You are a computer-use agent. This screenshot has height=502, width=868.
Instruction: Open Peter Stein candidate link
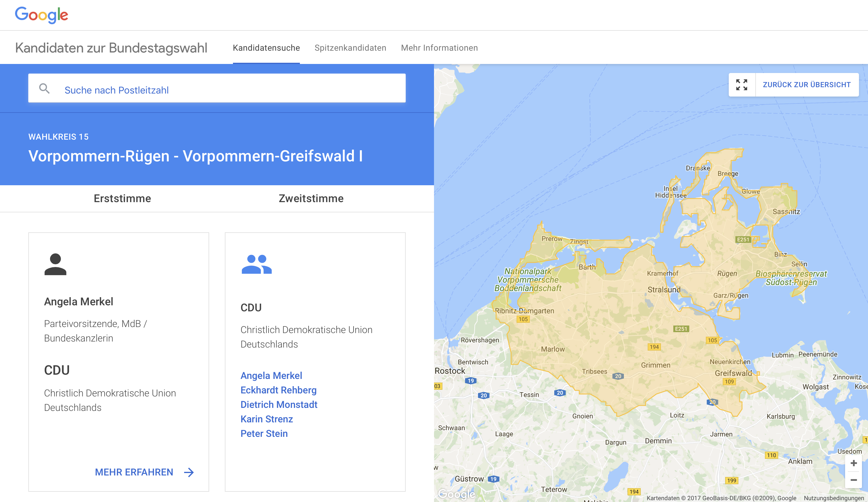pyautogui.click(x=264, y=434)
